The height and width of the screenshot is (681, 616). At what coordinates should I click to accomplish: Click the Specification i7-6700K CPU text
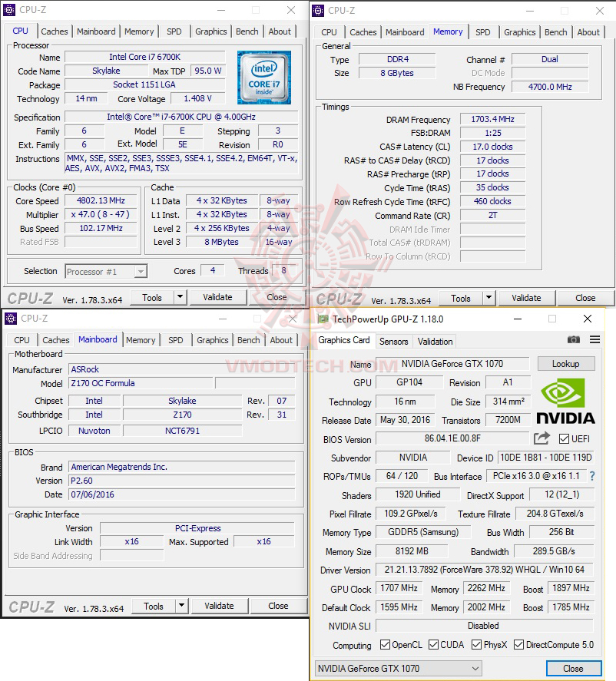[x=181, y=117]
